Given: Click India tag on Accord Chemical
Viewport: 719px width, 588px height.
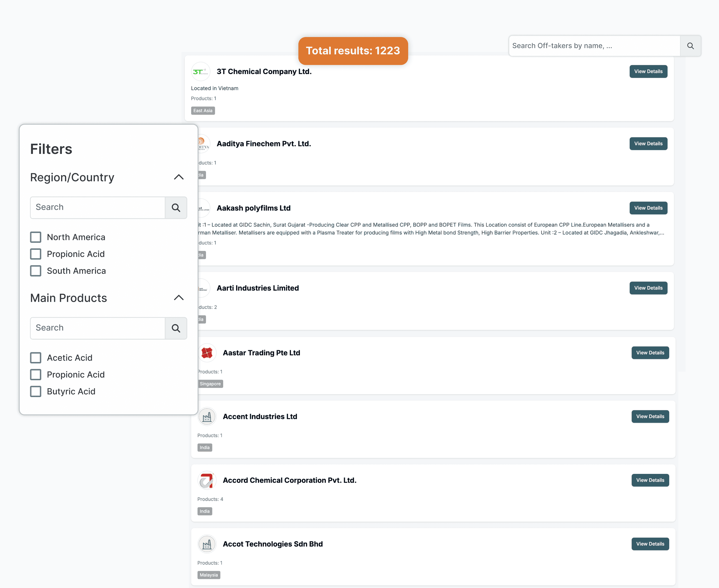Looking at the screenshot, I should pyautogui.click(x=205, y=511).
